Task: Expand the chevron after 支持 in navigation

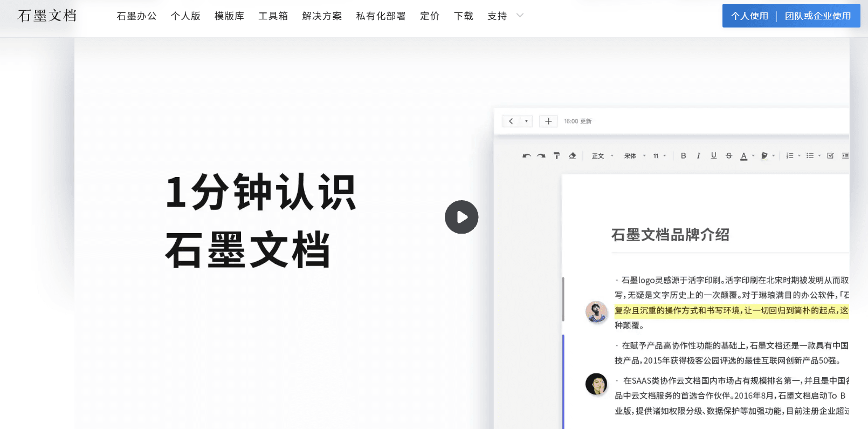Action: point(520,16)
